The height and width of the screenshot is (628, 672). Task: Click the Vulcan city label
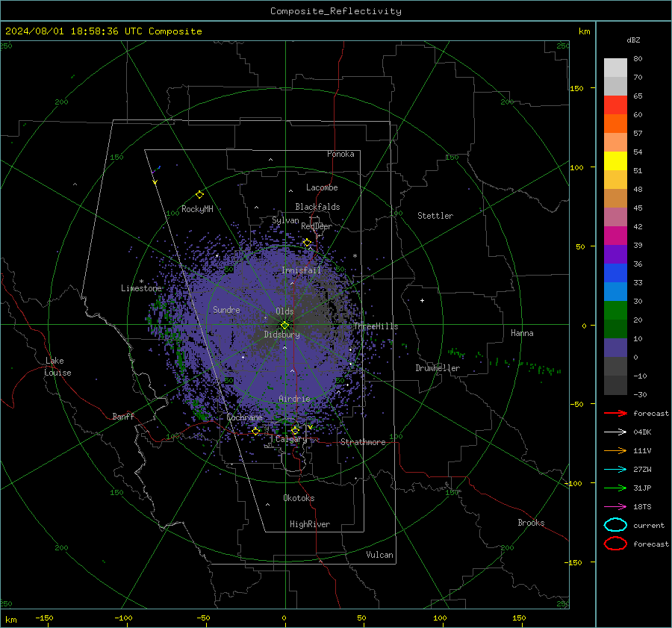[x=380, y=555]
